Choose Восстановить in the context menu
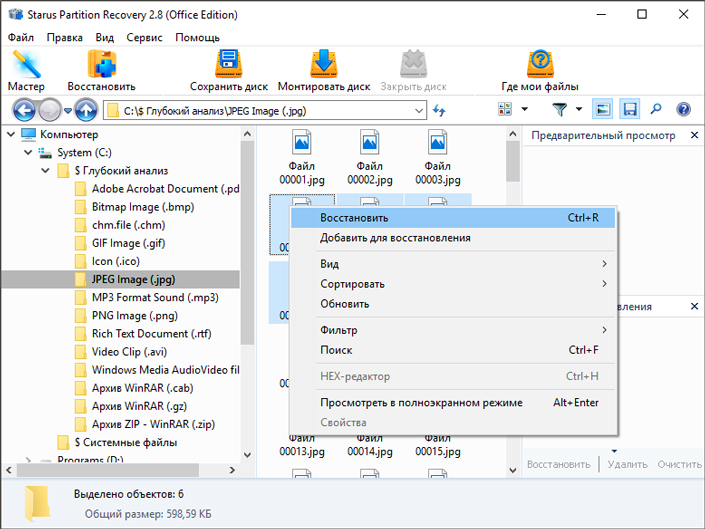This screenshot has width=705, height=529. click(x=453, y=218)
